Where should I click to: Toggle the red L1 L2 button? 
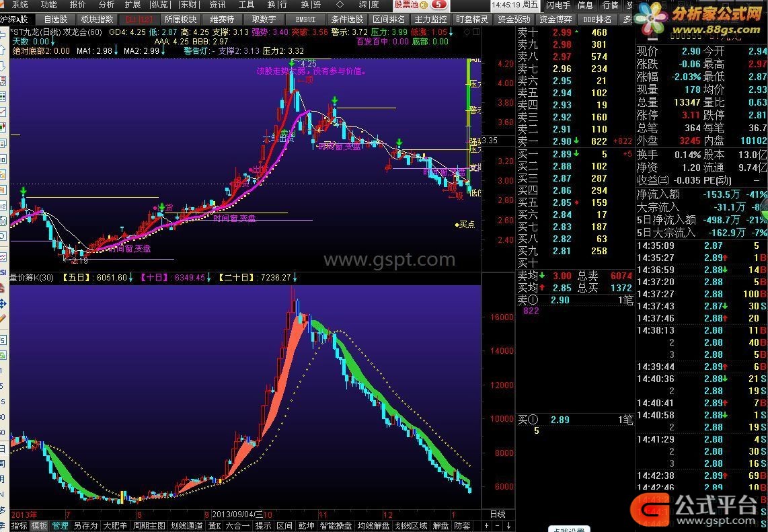tap(139, 20)
